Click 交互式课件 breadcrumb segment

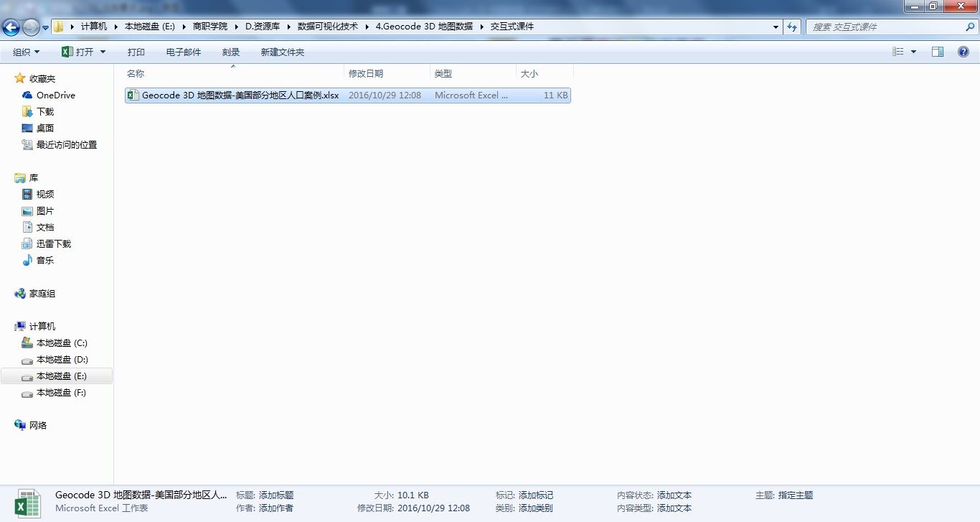point(512,27)
